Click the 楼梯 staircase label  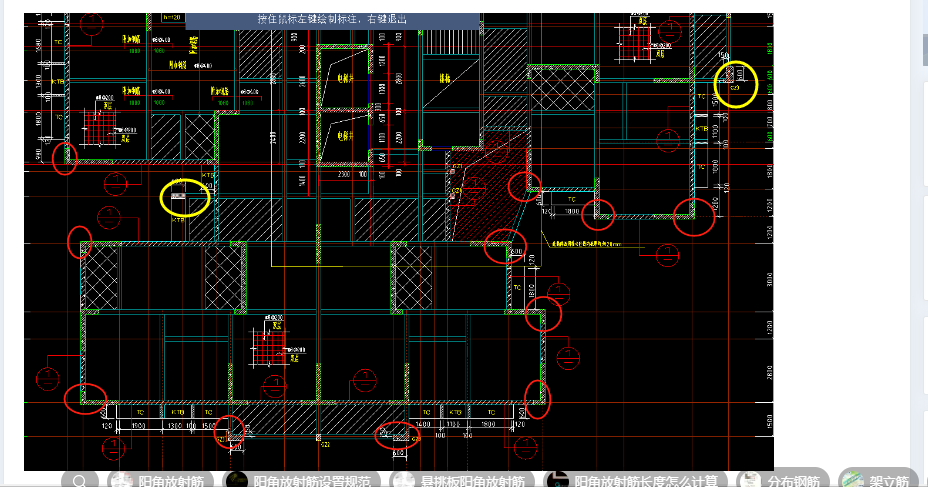(x=444, y=79)
